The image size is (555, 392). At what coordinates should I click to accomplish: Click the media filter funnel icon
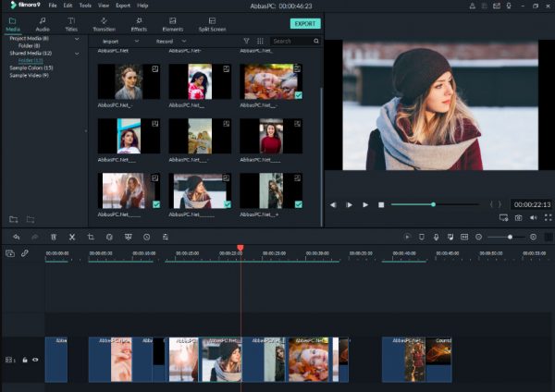[x=246, y=42]
